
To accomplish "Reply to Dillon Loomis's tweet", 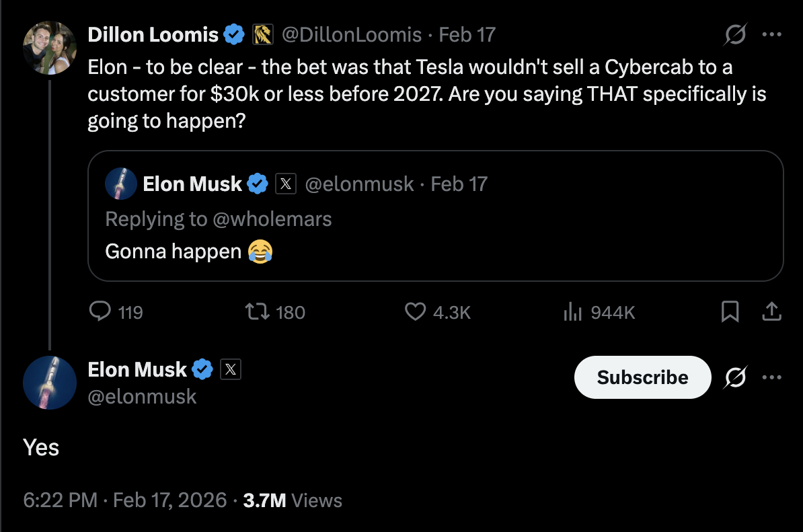I will [99, 311].
